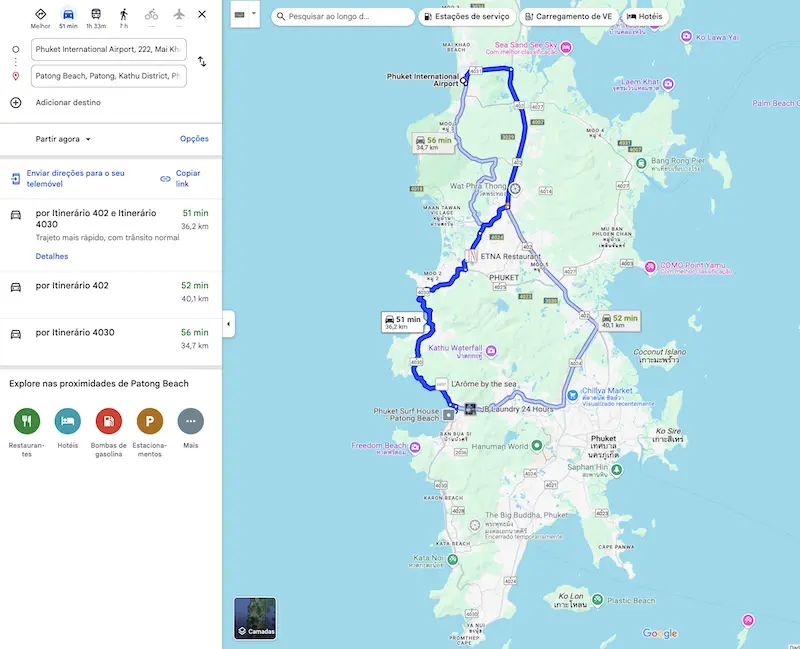Select the Best travel mode icon
Screen dimensions: 800x649
click(x=40, y=14)
